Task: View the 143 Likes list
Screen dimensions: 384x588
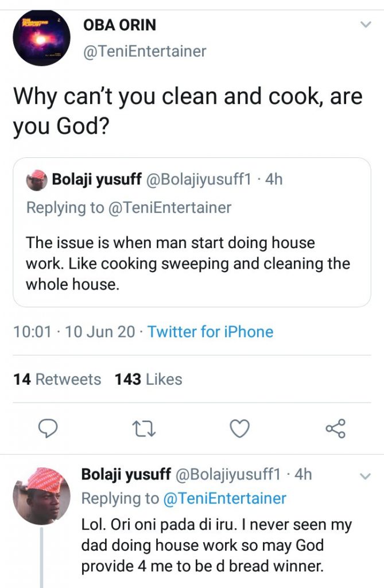Action: click(x=148, y=380)
